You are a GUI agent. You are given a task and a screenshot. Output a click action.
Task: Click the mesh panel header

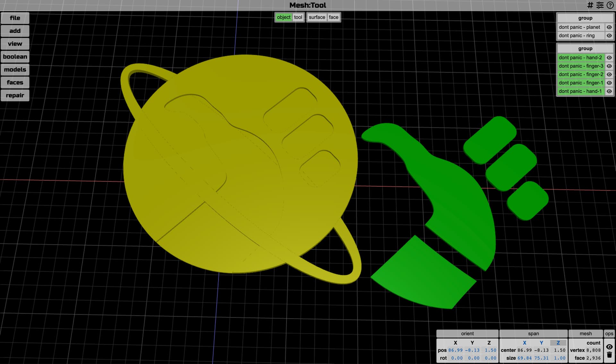(586, 334)
